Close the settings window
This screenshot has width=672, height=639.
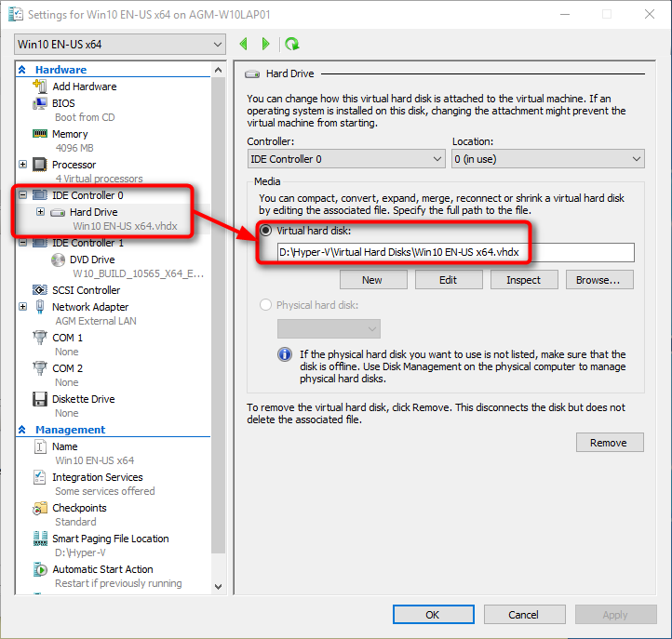(x=650, y=14)
